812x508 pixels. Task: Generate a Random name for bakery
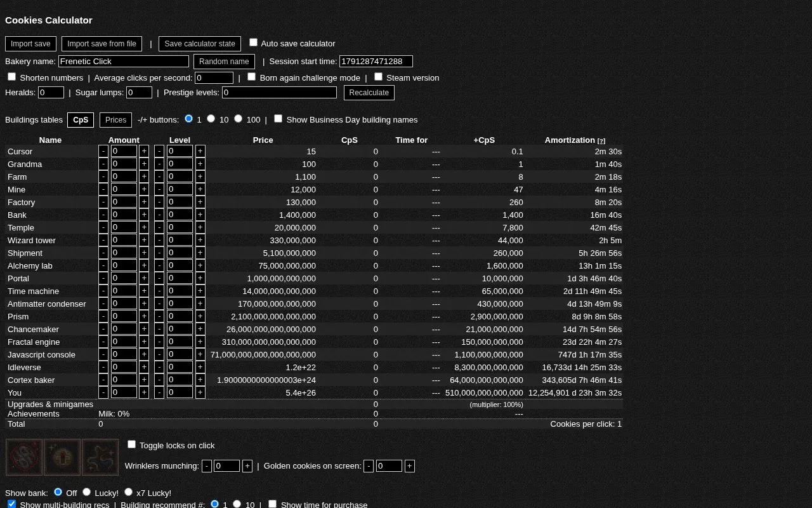(224, 62)
